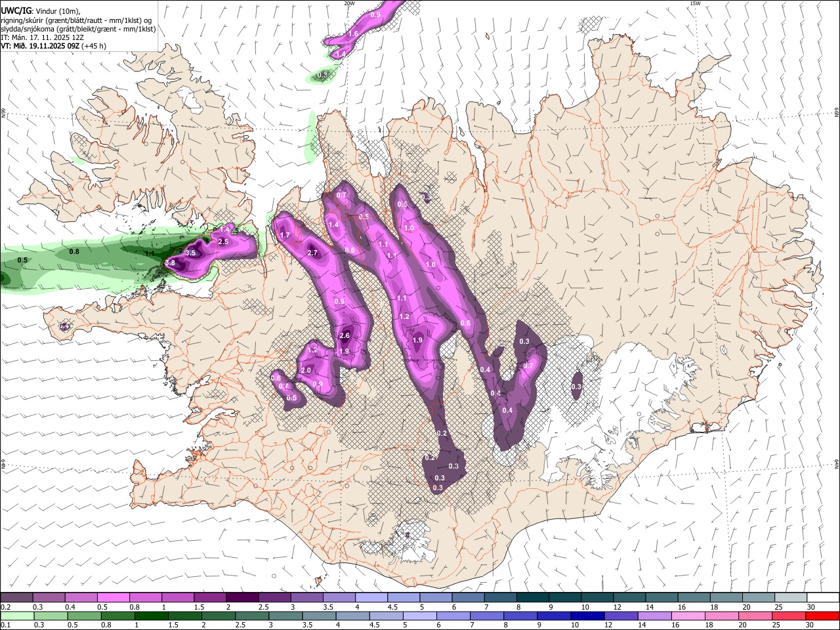
Task: Click the 1.6 value over the northern sea
Action: pyautogui.click(x=353, y=33)
